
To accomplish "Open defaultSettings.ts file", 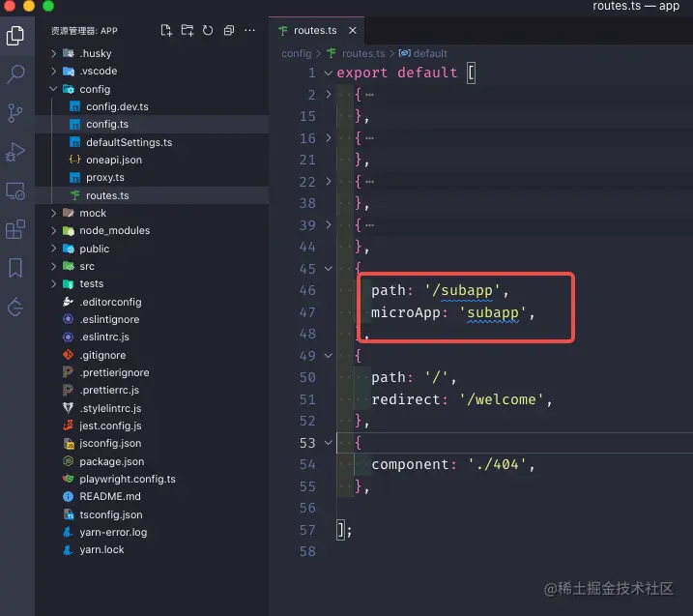I will pos(152,142).
